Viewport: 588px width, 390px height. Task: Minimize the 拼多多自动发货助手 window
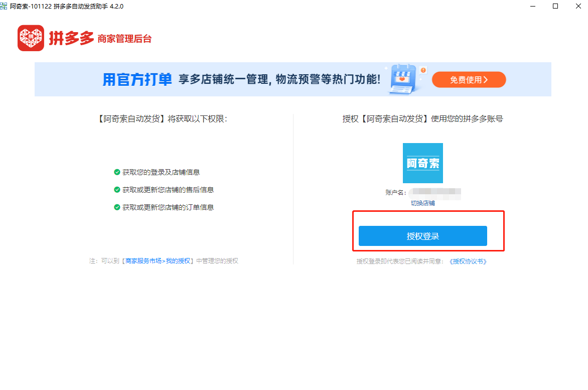coord(532,7)
